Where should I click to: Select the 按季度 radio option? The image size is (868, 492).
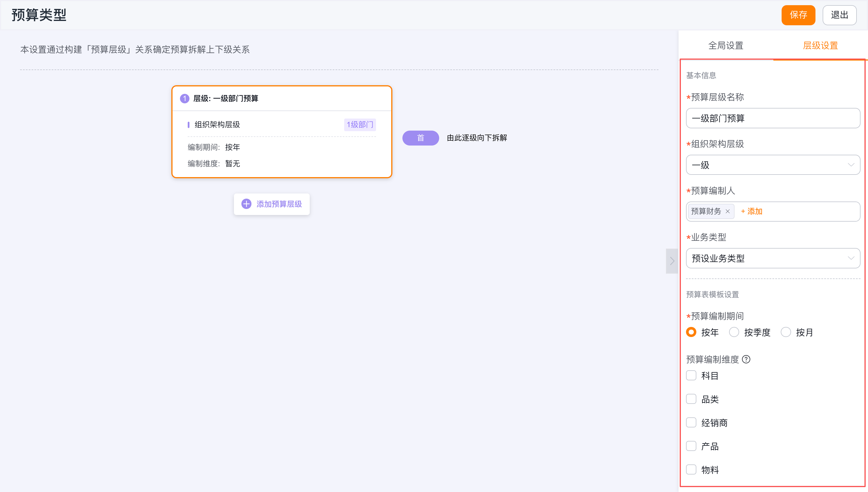(734, 332)
